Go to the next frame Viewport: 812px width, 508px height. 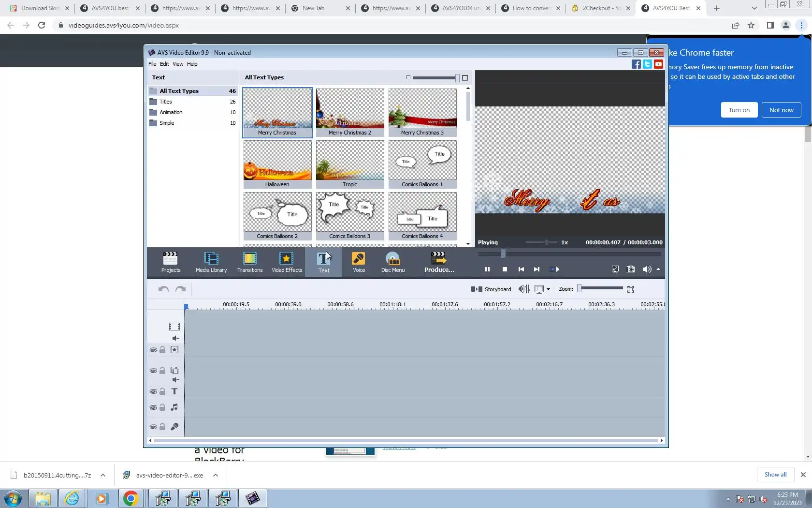coord(536,269)
